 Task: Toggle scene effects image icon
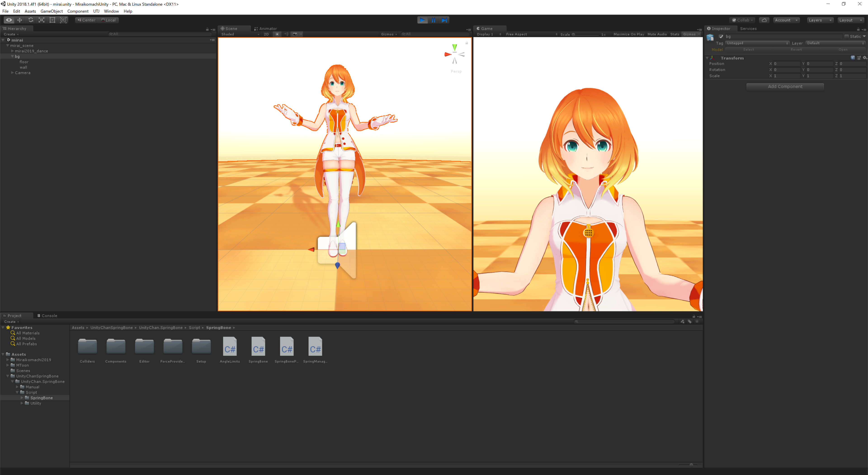(295, 34)
